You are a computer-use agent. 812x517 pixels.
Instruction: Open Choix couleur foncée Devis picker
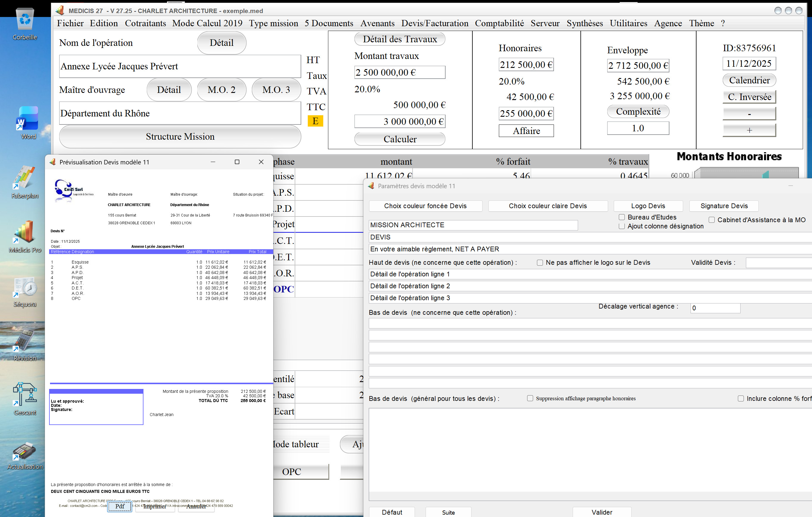click(426, 206)
